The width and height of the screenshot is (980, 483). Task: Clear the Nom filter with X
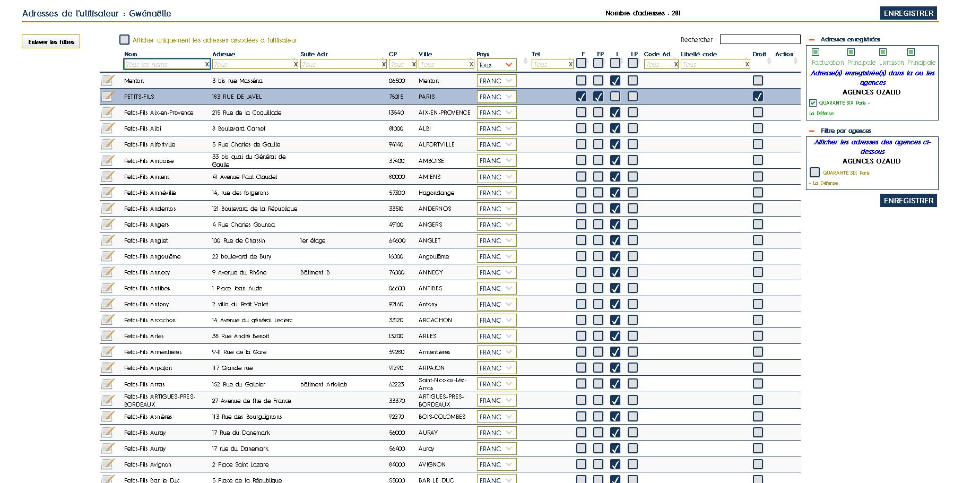[207, 64]
